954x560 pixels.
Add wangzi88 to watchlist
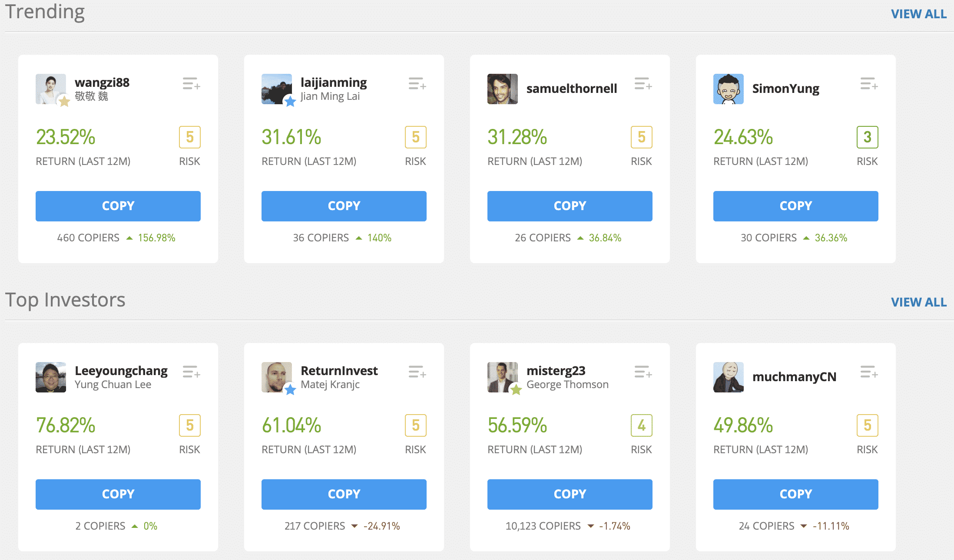coord(191,84)
